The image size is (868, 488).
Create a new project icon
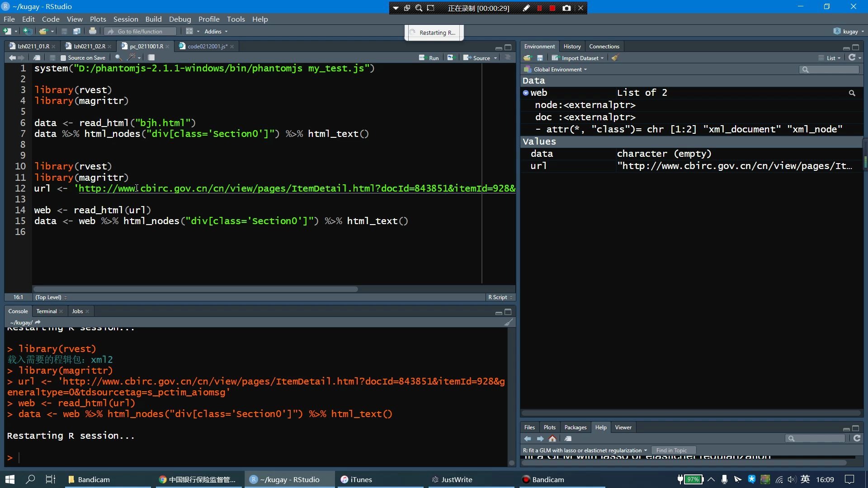28,31
